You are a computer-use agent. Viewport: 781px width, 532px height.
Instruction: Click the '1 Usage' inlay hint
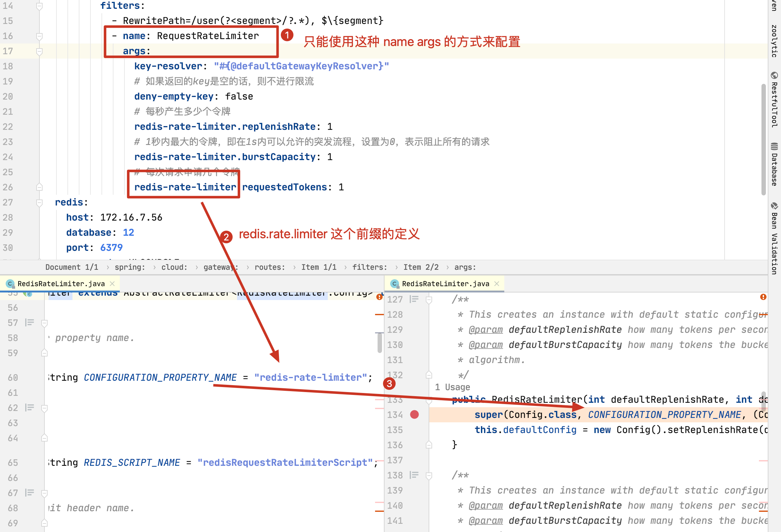pos(452,387)
